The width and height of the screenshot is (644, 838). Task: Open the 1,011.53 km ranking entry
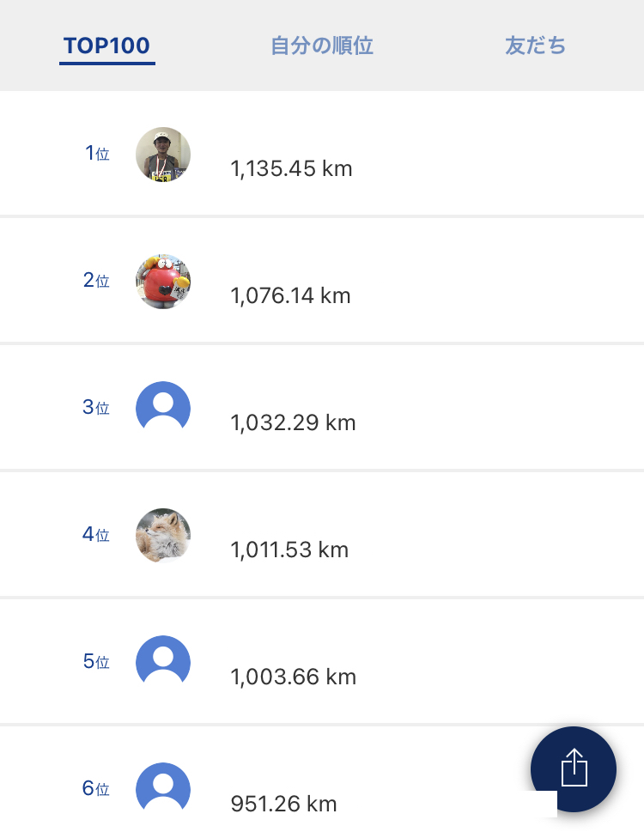322,534
